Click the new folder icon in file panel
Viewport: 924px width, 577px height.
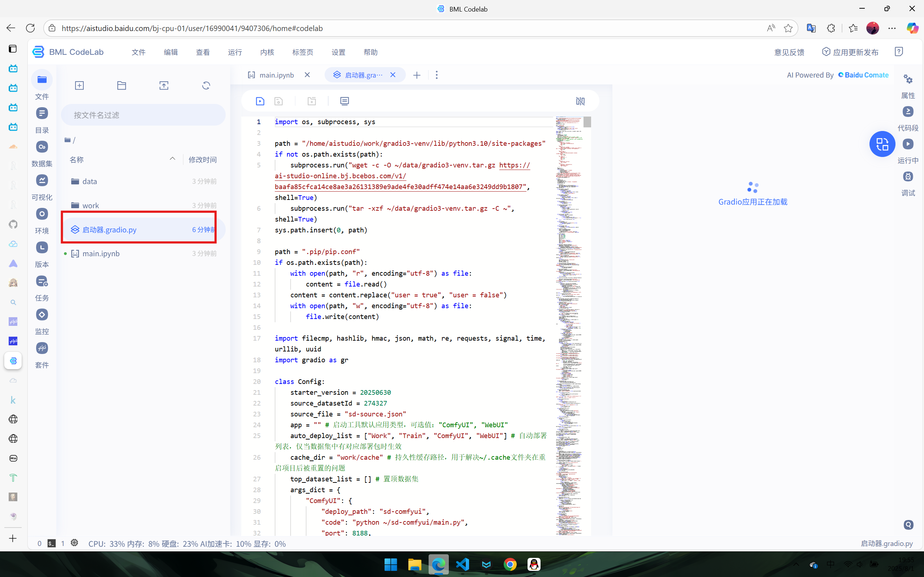[121, 86]
